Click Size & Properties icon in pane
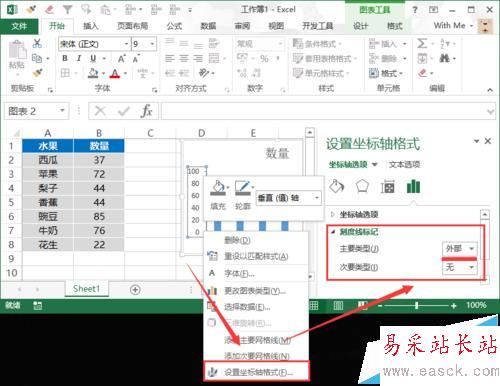Screen dimensions: 500x386 388,187
